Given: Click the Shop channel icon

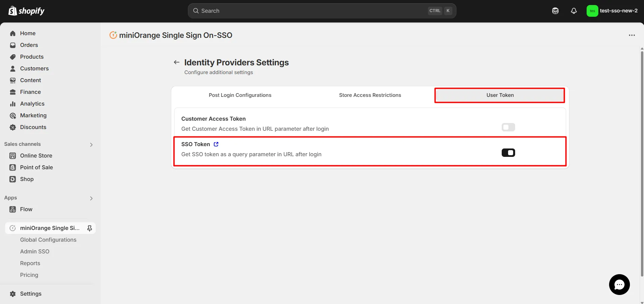Looking at the screenshot, I should click(13, 179).
